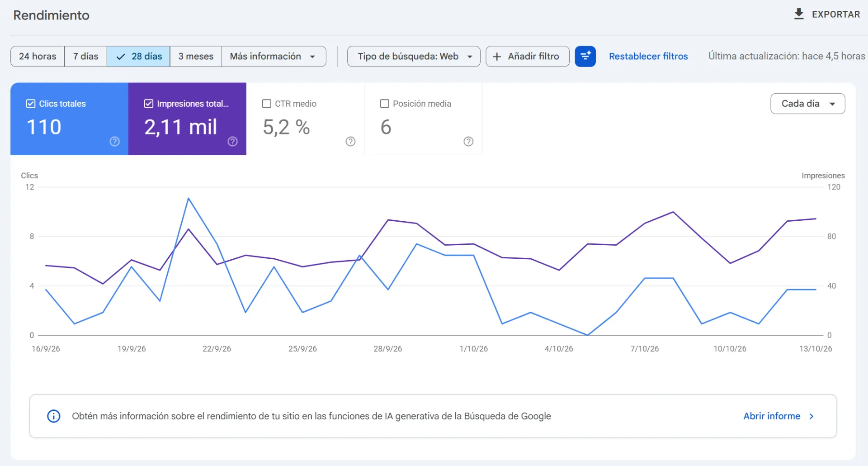Click the blue filter options icon button
Image resolution: width=868 pixels, height=466 pixels.
pyautogui.click(x=585, y=56)
